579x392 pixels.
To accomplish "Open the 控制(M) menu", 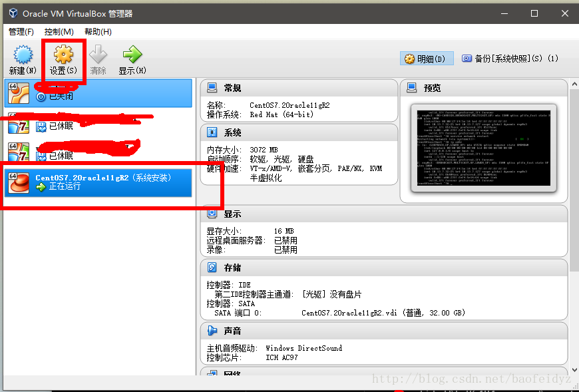I will pos(59,32).
